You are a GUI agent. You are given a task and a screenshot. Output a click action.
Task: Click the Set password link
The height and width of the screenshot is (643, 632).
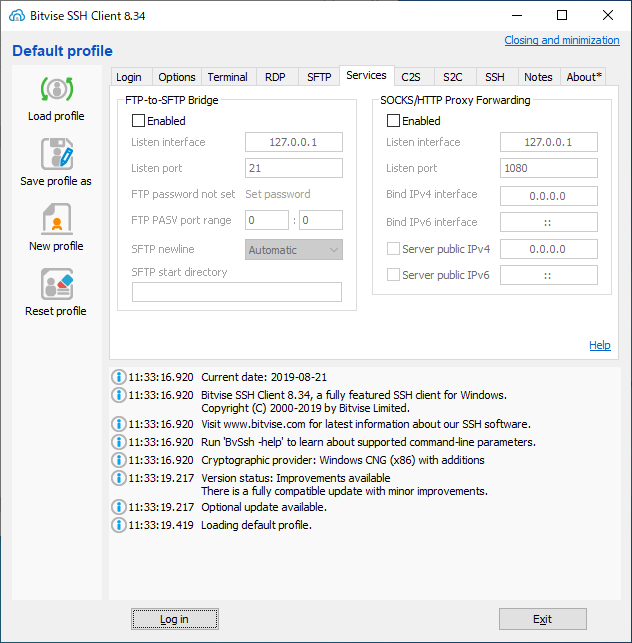[278, 194]
